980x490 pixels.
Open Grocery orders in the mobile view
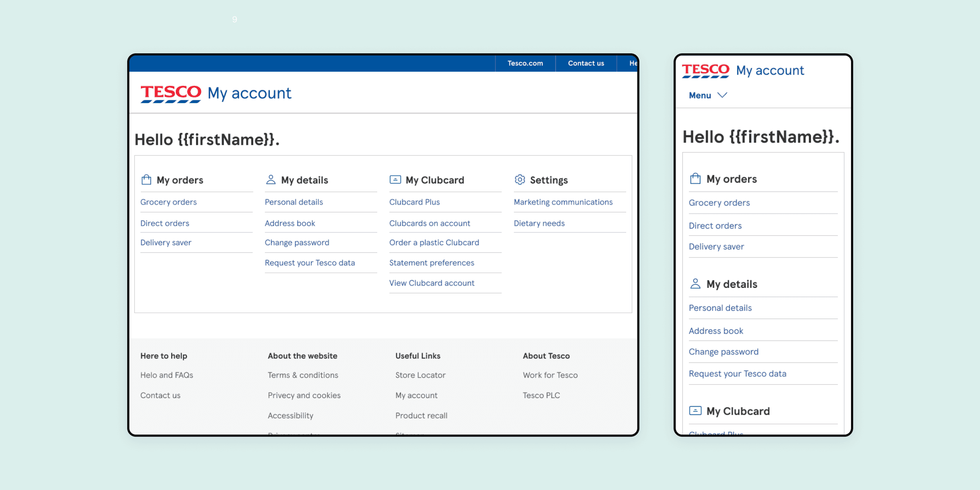[719, 203]
